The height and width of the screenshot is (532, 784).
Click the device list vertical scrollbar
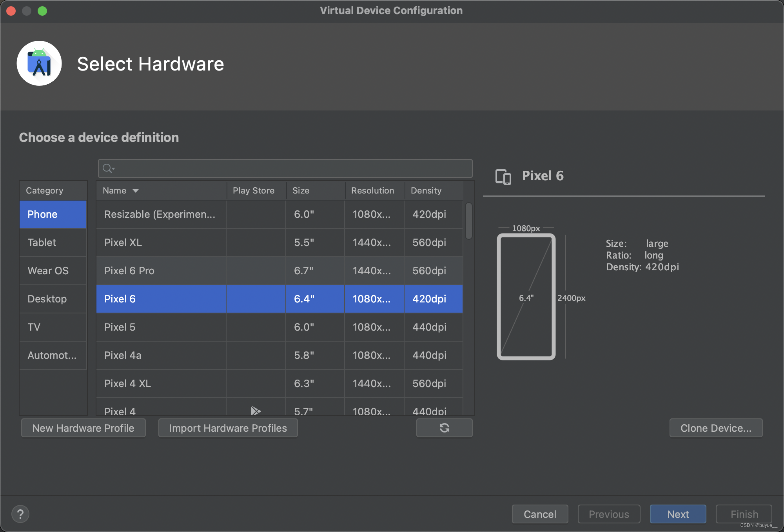point(468,221)
